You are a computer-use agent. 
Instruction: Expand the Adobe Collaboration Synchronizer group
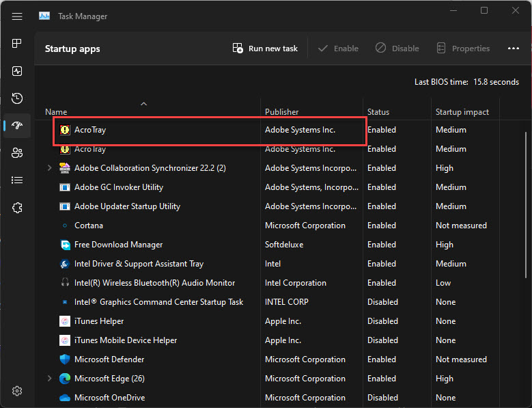[x=50, y=167]
